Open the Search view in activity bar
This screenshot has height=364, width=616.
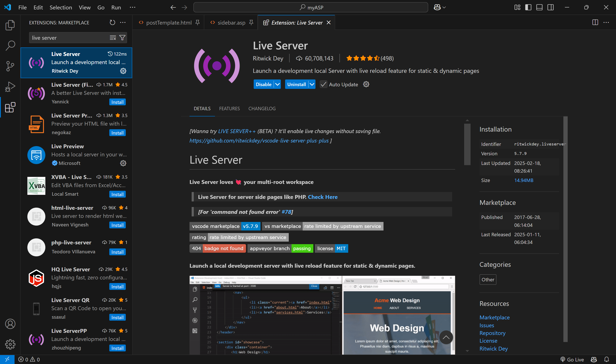click(10, 45)
